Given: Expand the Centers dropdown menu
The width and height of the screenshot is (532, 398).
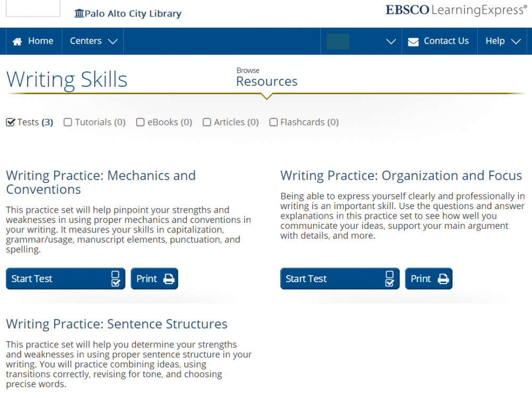Looking at the screenshot, I should (93, 41).
